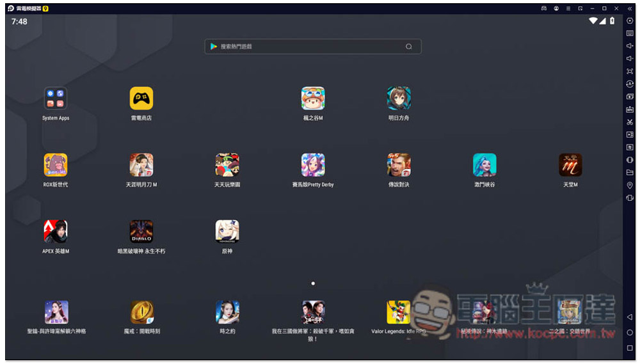Viewport: 640px width, 364px height.
Task: Open the hamburger menu in title bar
Action: pyautogui.click(x=568, y=9)
